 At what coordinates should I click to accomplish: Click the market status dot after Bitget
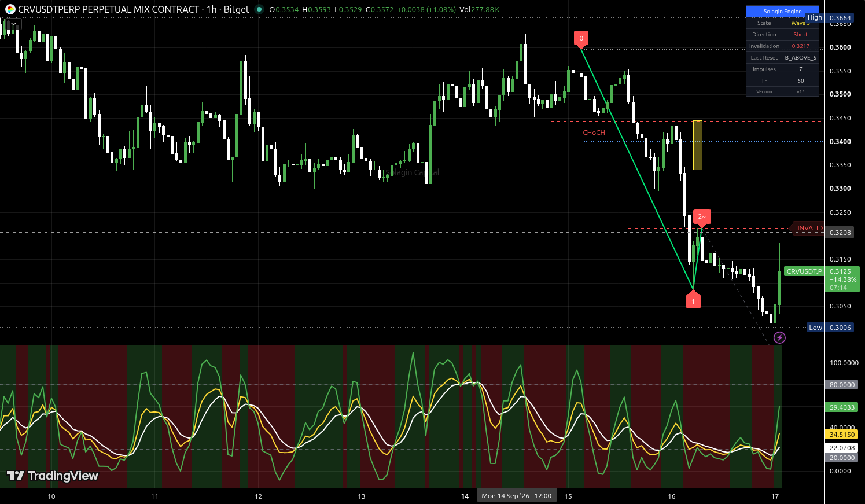(259, 9)
